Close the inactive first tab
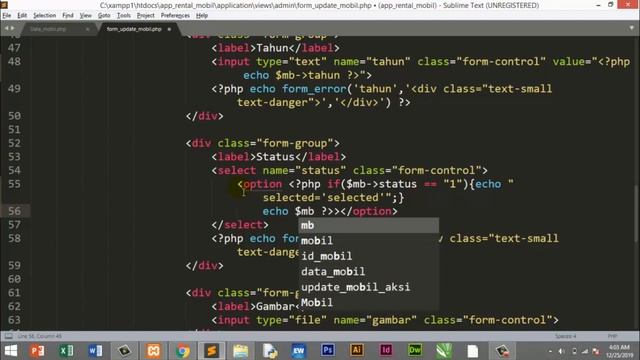640x360 pixels. (87, 29)
